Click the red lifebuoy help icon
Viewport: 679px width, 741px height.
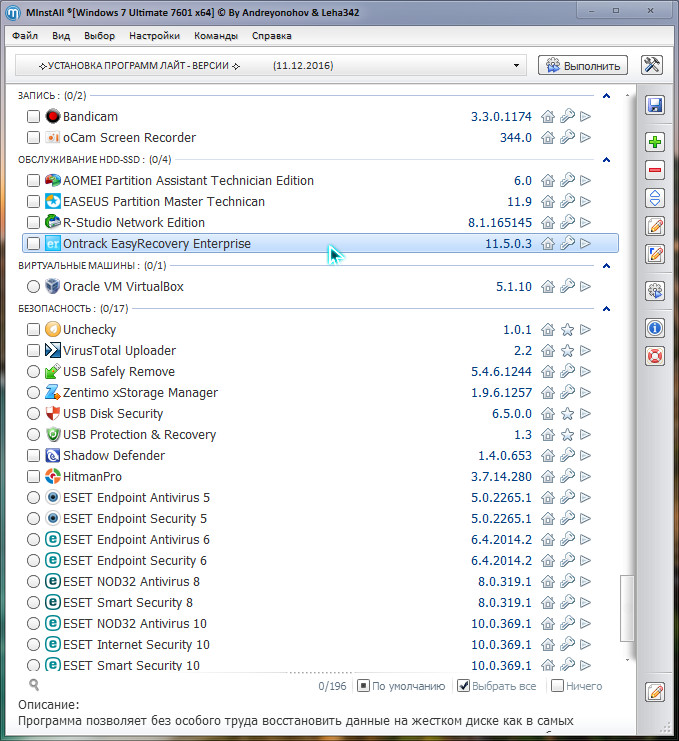655,356
